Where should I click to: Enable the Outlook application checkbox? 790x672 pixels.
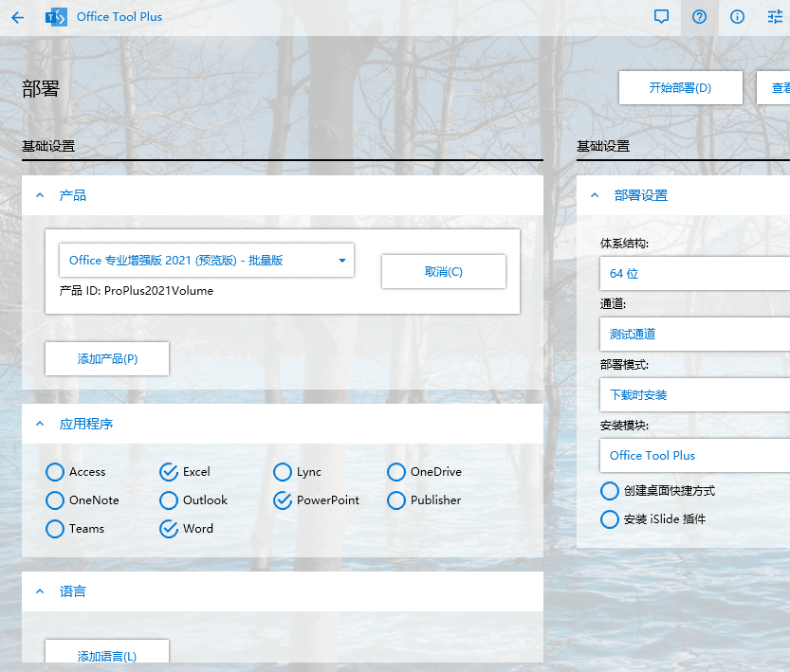pyautogui.click(x=169, y=500)
